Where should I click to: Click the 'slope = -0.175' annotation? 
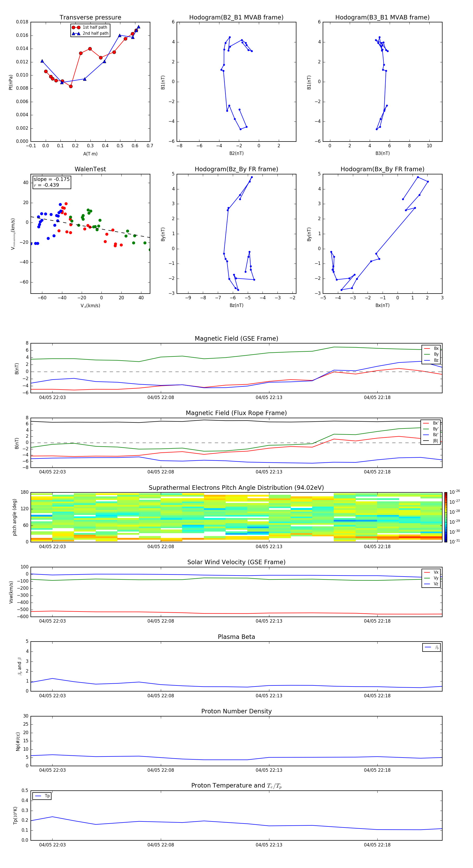(52, 179)
